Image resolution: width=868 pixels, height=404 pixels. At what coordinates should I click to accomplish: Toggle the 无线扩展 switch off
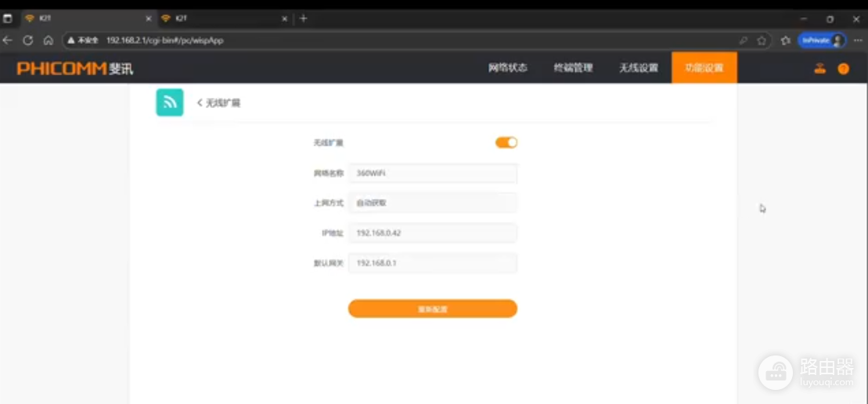pos(506,142)
